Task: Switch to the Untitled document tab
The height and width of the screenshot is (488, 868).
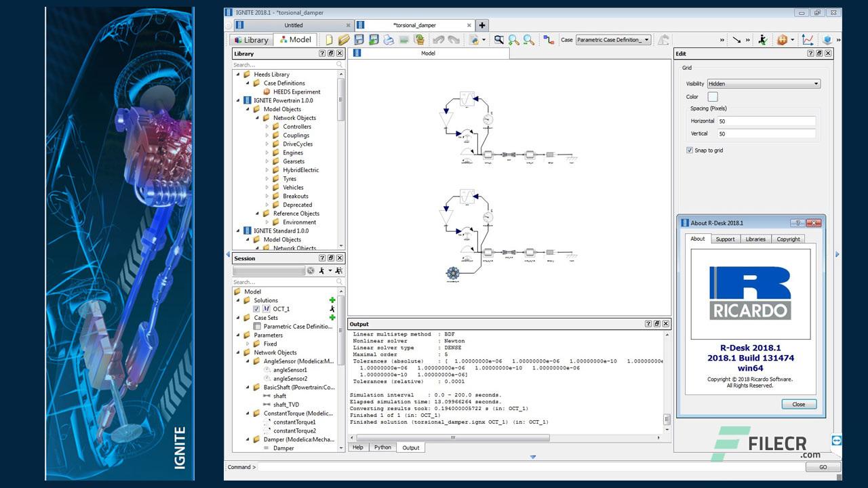Action: (294, 25)
